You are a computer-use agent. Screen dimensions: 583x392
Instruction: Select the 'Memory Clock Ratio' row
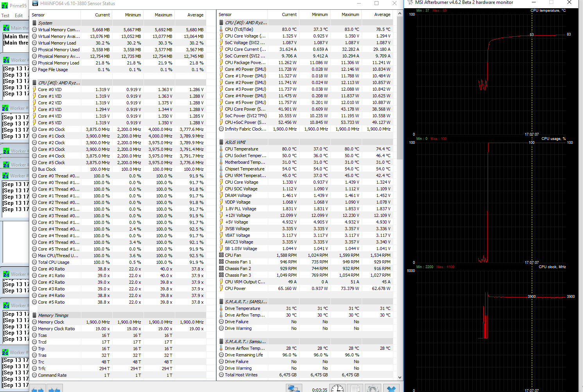118,329
